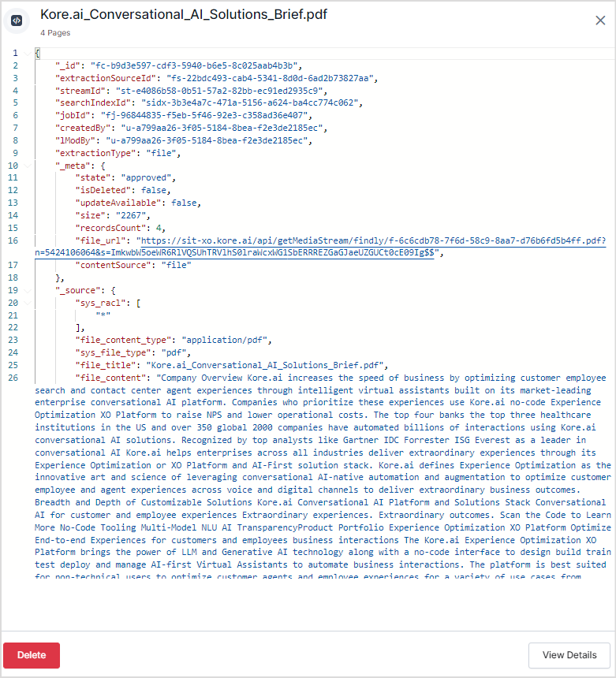The image size is (616, 678).
Task: Close the JSON document viewer panel
Action: (600, 20)
